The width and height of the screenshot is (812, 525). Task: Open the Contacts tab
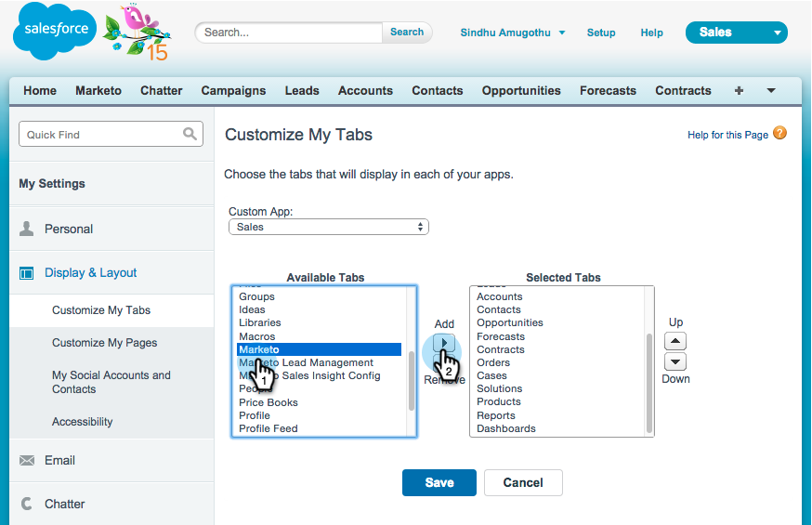pyautogui.click(x=438, y=91)
